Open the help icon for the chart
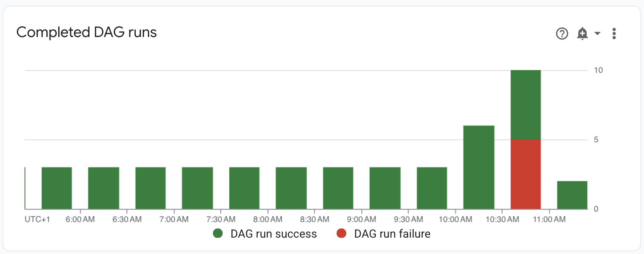 click(562, 34)
